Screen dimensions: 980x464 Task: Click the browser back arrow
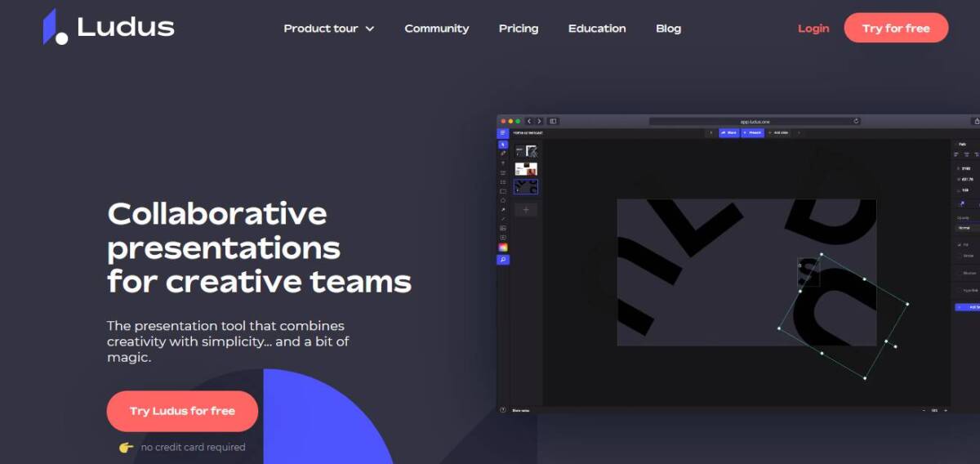coord(529,121)
